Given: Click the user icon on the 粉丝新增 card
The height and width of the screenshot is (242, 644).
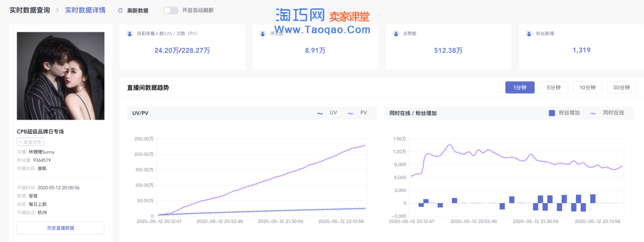Looking at the screenshot, I should [530, 33].
